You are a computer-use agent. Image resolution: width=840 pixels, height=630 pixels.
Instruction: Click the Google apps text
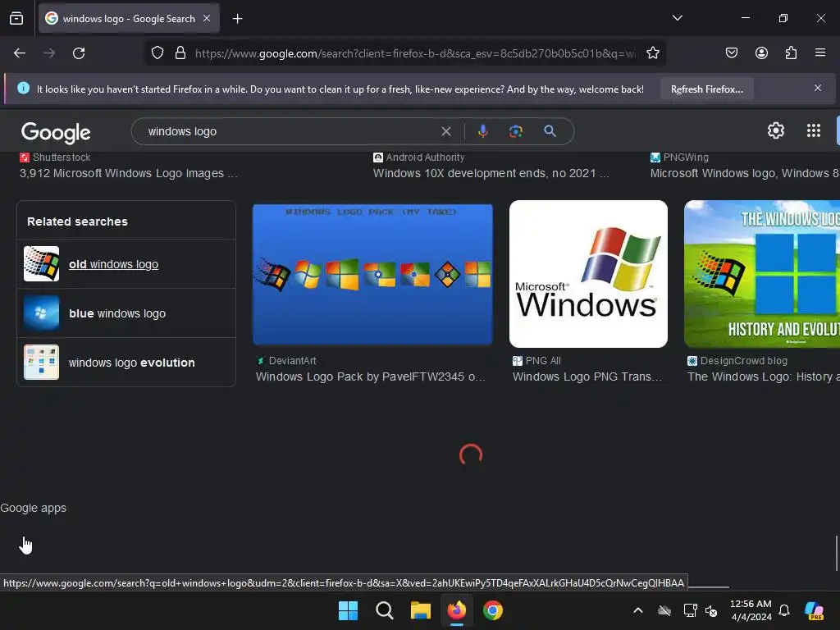click(33, 508)
